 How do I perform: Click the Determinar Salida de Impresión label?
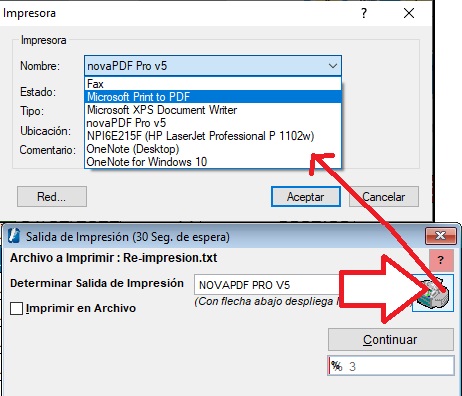pos(97,283)
